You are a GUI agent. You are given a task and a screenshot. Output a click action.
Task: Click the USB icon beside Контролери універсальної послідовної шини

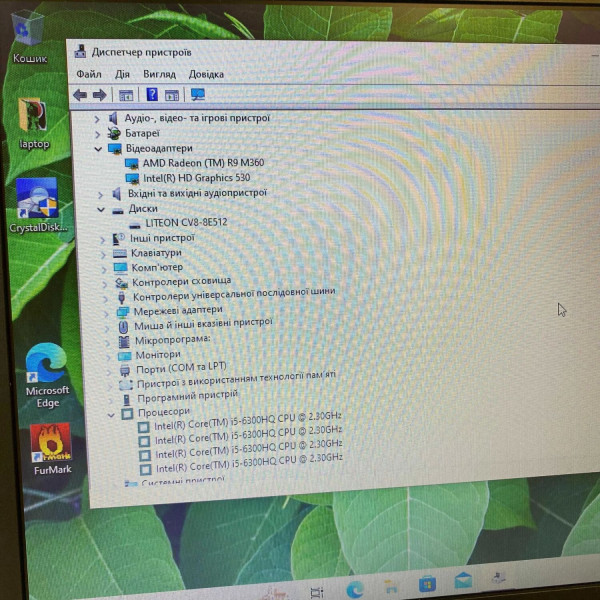pyautogui.click(x=122, y=297)
